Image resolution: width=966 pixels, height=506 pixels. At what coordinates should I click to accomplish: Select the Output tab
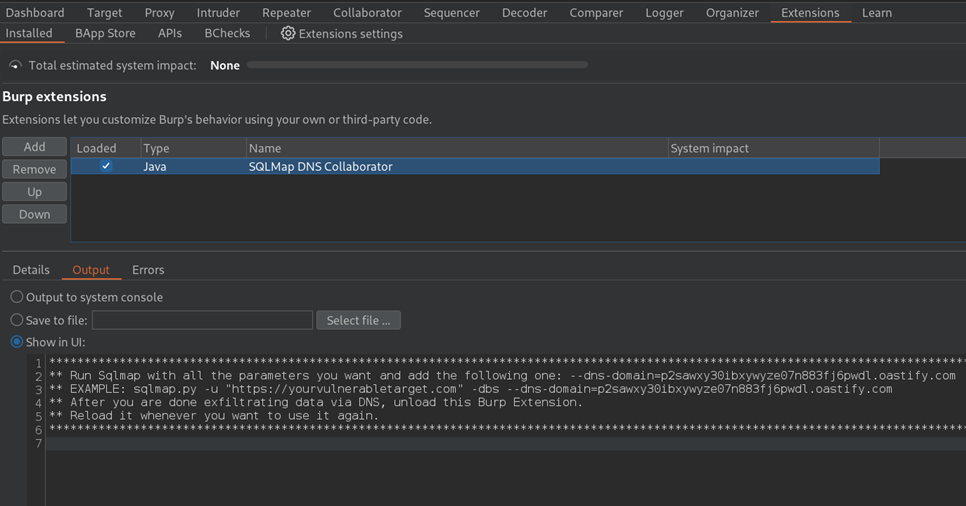[91, 270]
